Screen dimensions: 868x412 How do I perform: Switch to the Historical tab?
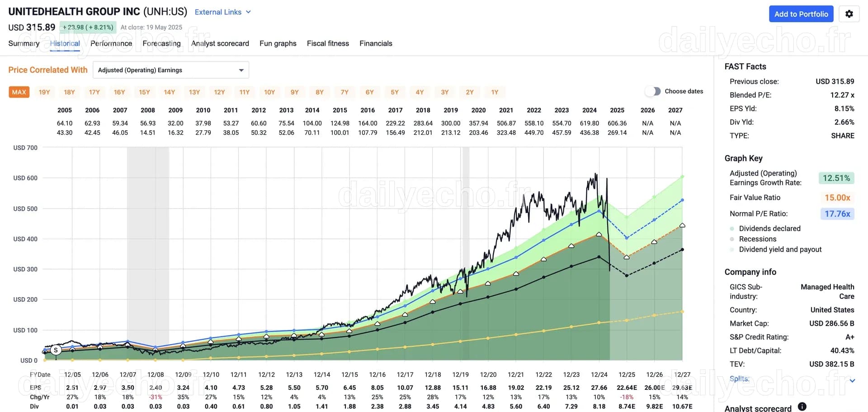tap(65, 43)
